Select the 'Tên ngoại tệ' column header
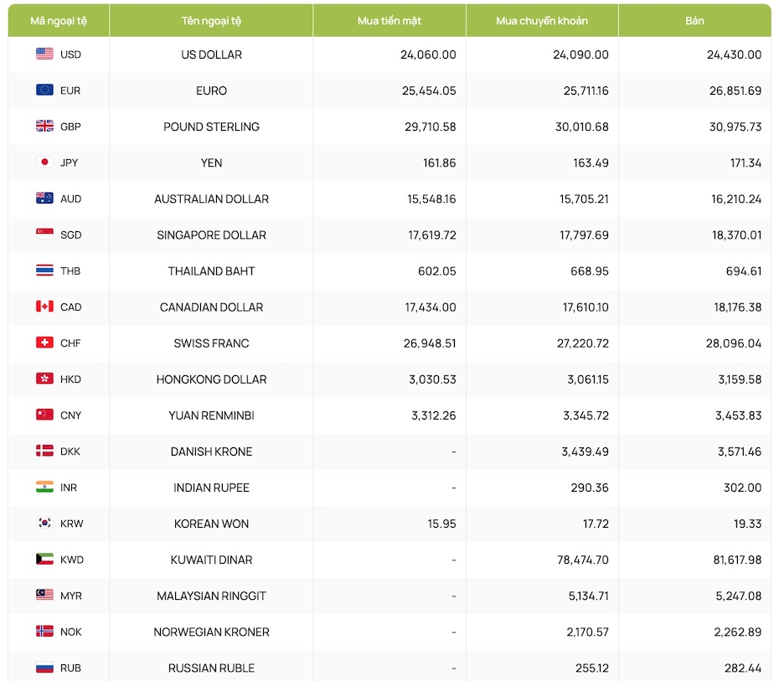This screenshot has height=681, width=784. point(211,21)
